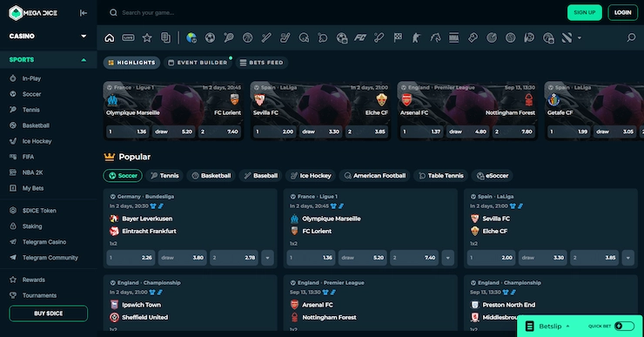
Task: Bet on Elche CF at 3.85 in Popular
Action: tap(594, 258)
